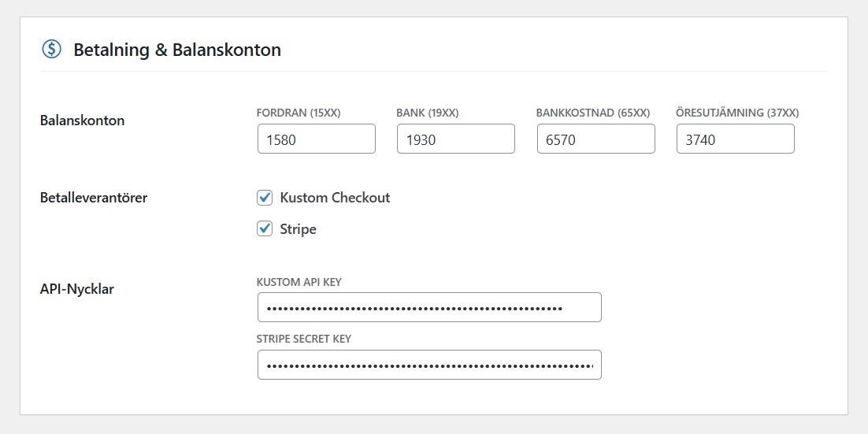The height and width of the screenshot is (434, 868).
Task: Click the API-Nycklar row label
Action: tap(77, 289)
